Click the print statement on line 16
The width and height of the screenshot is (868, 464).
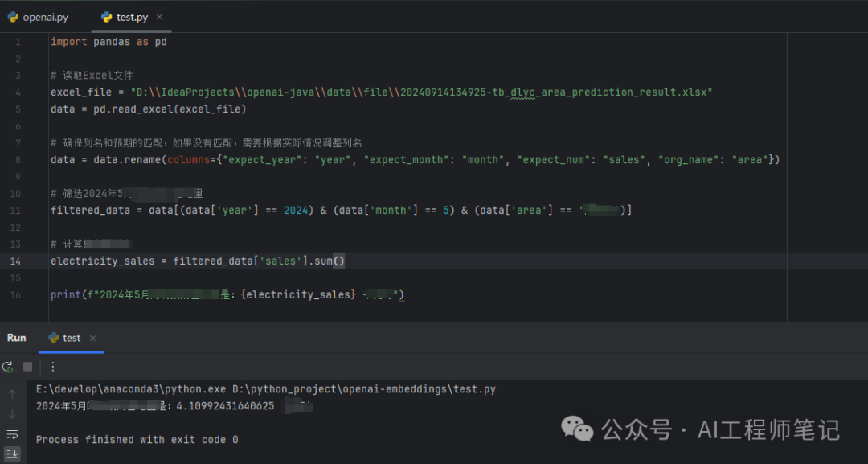click(x=64, y=295)
